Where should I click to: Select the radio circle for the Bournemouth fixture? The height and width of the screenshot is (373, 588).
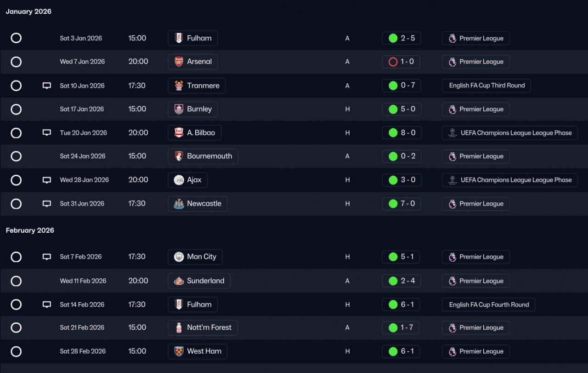click(x=16, y=156)
